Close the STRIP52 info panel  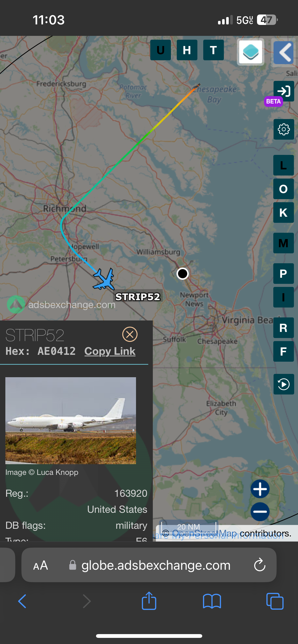(130, 334)
